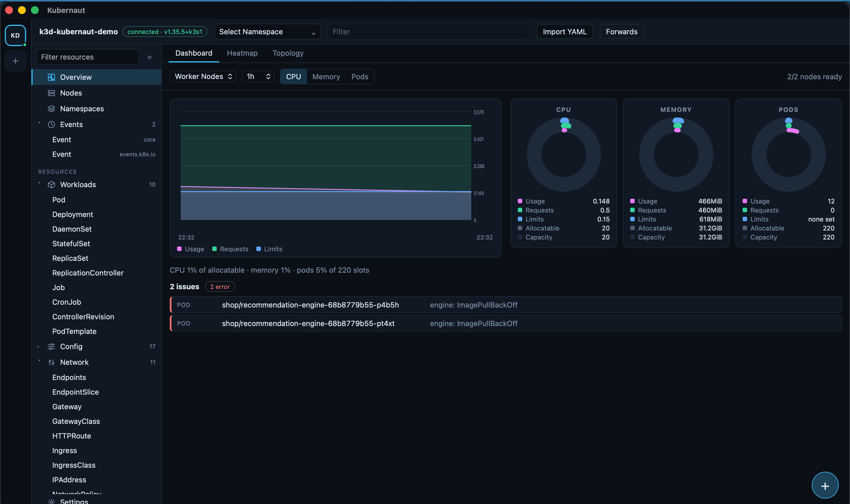850x504 pixels.
Task: Refresh the resource list with the reload icon
Action: pyautogui.click(x=150, y=57)
